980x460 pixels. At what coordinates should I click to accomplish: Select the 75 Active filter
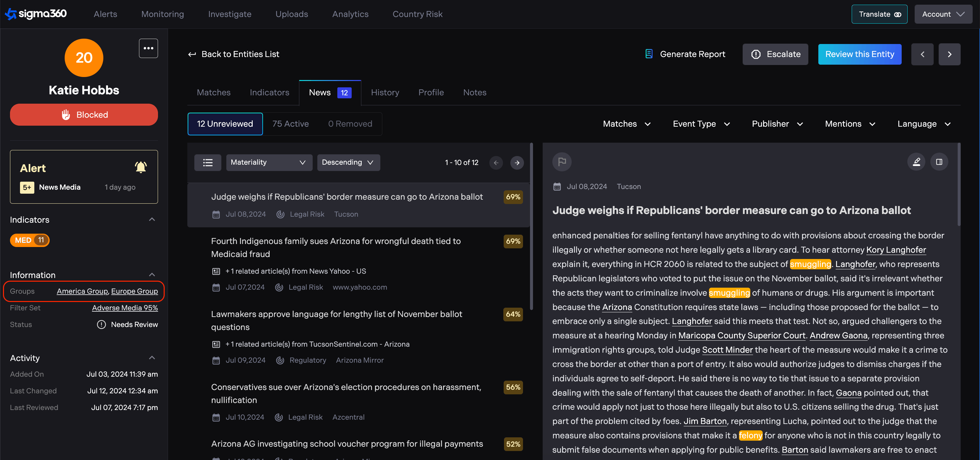click(290, 124)
